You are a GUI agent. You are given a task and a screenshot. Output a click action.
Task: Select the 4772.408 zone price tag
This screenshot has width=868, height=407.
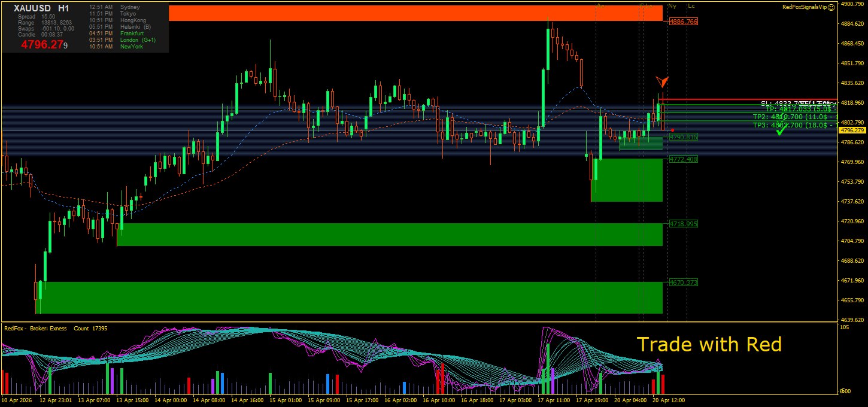pyautogui.click(x=683, y=159)
